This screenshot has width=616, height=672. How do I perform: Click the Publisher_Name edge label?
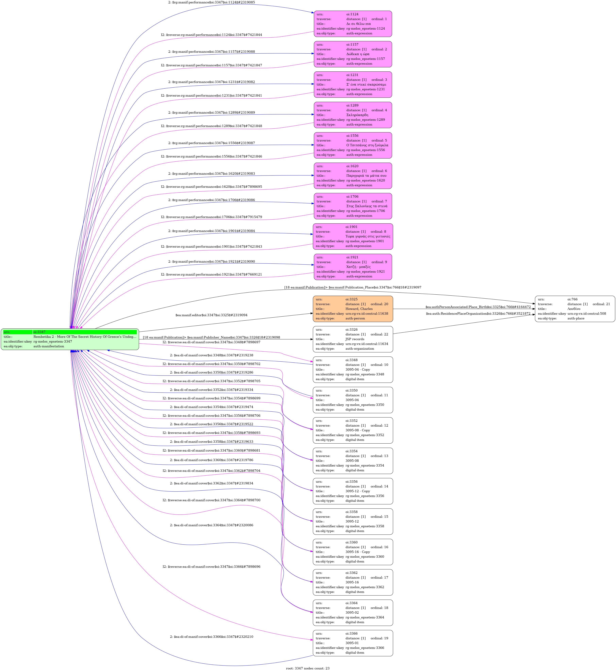(211, 337)
